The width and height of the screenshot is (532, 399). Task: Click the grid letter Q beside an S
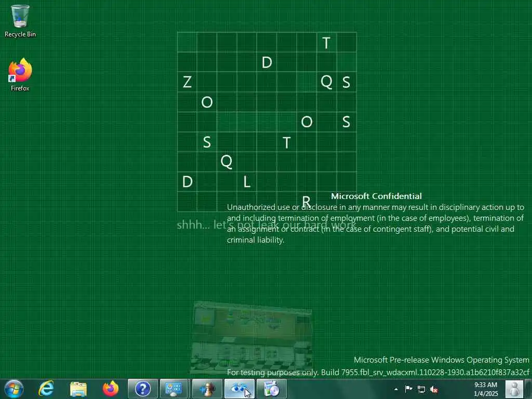pos(326,82)
